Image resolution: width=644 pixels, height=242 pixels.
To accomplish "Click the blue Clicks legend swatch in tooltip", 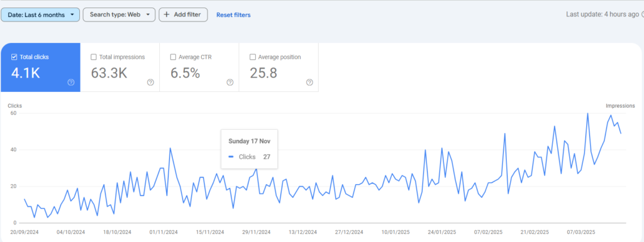I will pyautogui.click(x=231, y=157).
